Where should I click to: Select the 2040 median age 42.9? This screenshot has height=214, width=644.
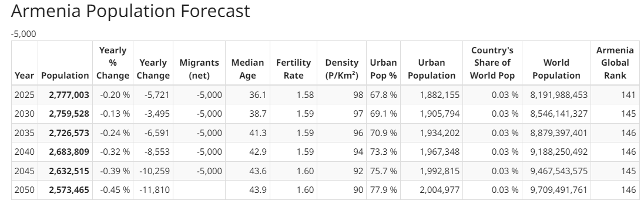click(x=257, y=152)
